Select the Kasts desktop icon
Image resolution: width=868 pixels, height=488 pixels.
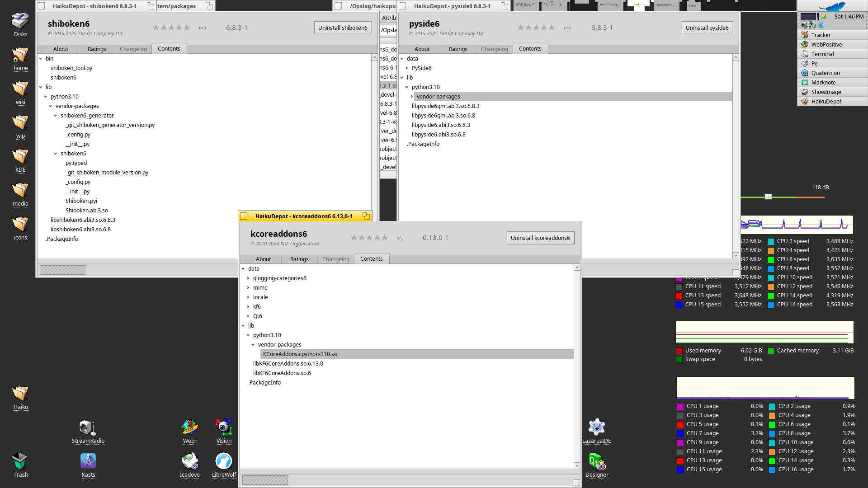(x=88, y=465)
